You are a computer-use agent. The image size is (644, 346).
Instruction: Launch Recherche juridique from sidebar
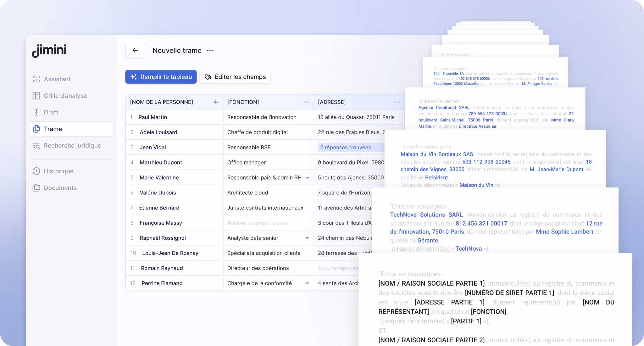pyautogui.click(x=72, y=145)
